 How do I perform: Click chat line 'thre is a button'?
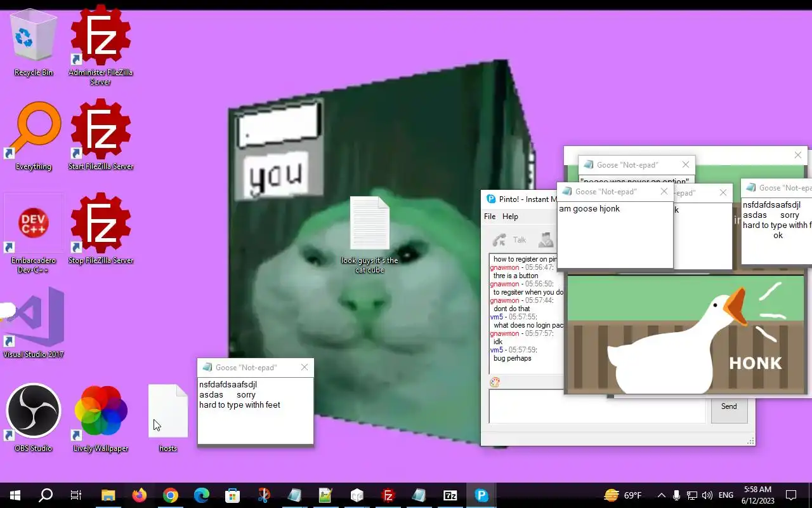tap(516, 276)
